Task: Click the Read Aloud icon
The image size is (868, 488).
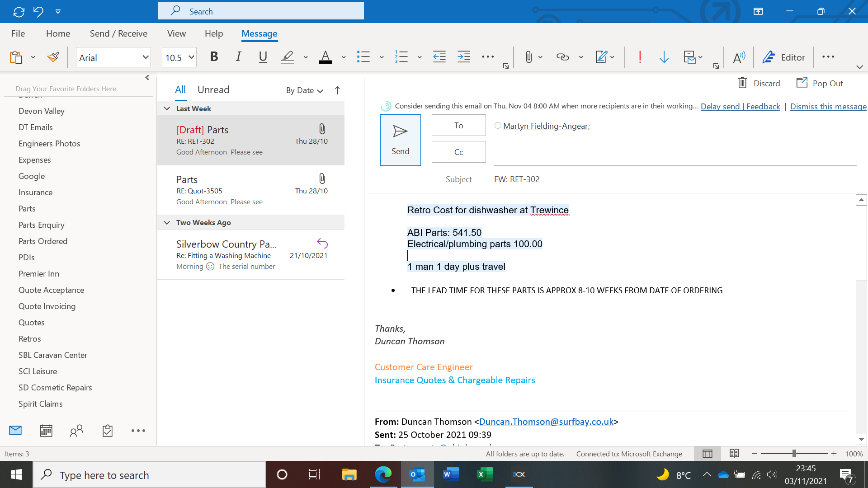Action: pos(739,57)
